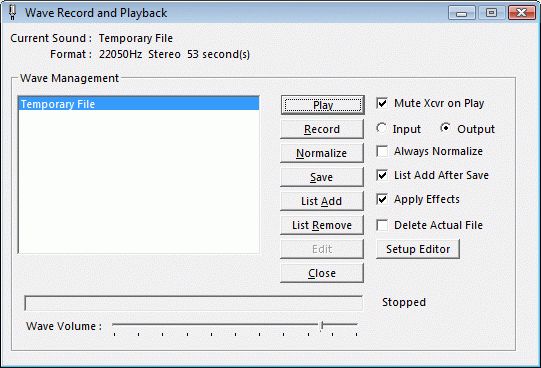This screenshot has height=368, width=541.
Task: Select the Input radio button
Action: [x=381, y=128]
